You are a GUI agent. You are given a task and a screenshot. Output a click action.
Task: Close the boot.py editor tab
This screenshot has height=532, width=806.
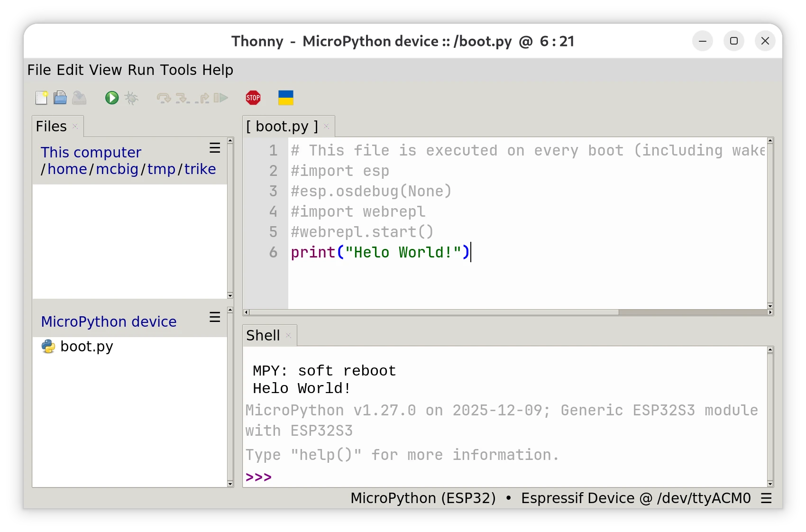[326, 127]
